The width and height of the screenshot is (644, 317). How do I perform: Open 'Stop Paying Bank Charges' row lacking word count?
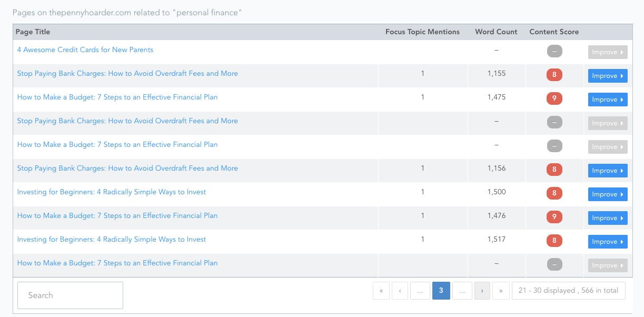coord(127,121)
